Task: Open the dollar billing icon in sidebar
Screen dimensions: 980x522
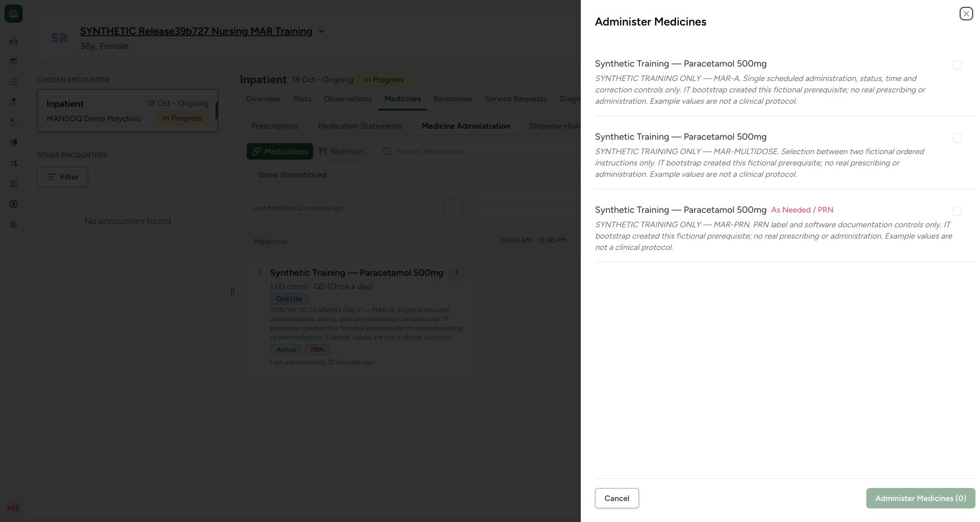Action: (14, 204)
